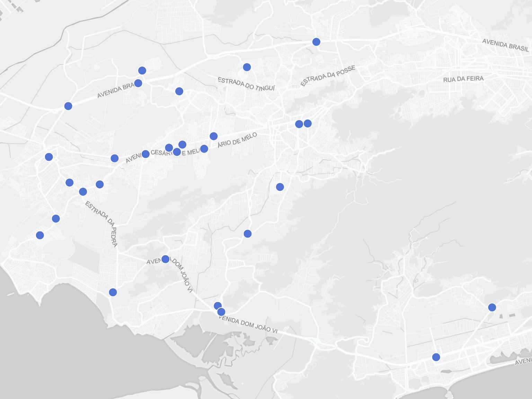The width and height of the screenshot is (532, 399).
Task: Click the marker on Avenida Brasil near Estrada da Posse
Action: pyautogui.click(x=316, y=42)
